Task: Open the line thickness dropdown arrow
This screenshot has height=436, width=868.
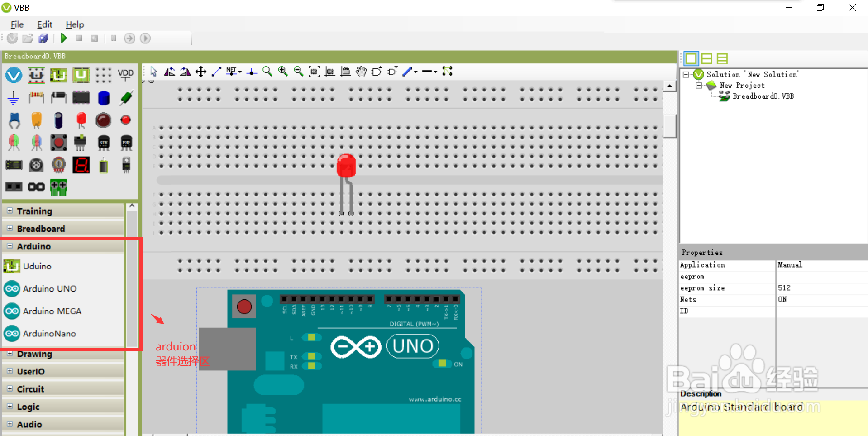Action: point(435,72)
